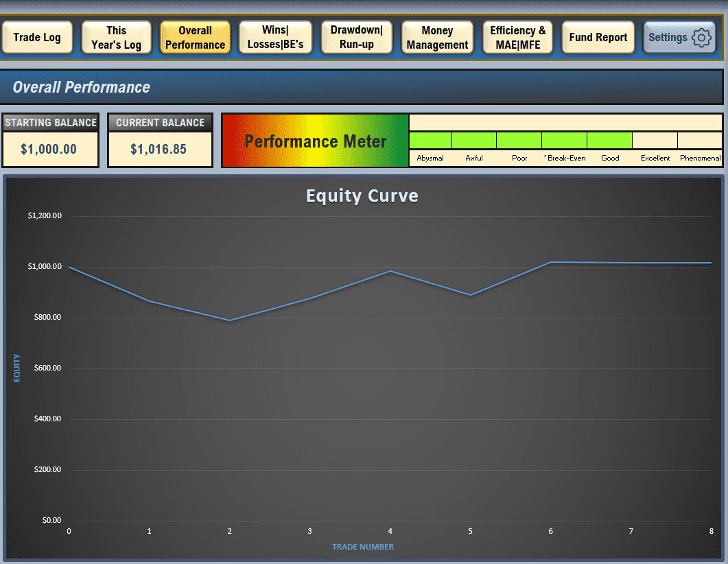The height and width of the screenshot is (564, 728).
Task: Select the Starting Balance value cell
Action: click(49, 149)
